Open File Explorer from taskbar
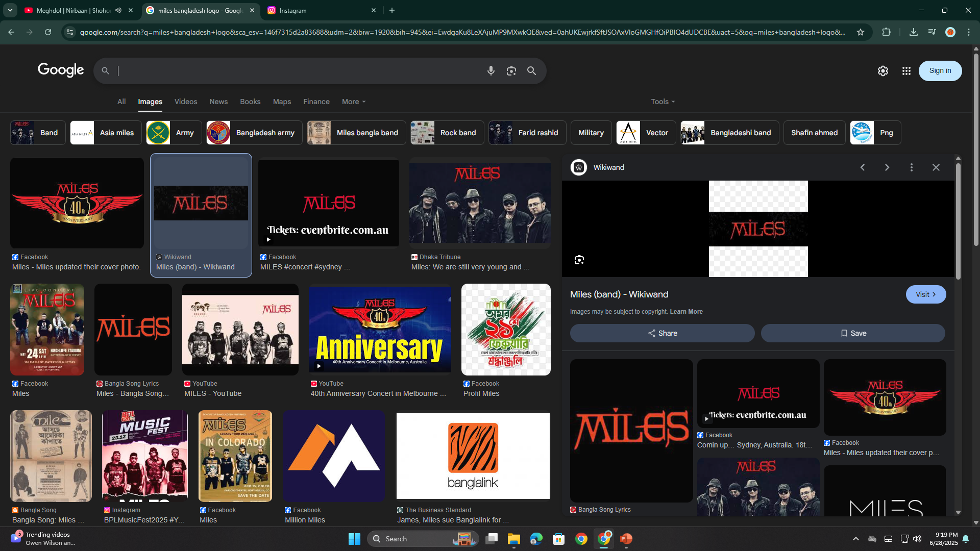The width and height of the screenshot is (980, 551). tap(513, 539)
